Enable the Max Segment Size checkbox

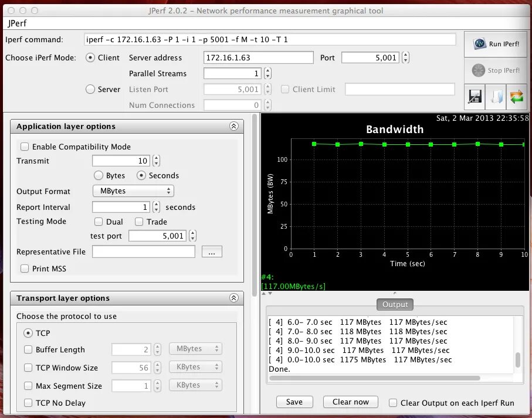[x=28, y=385]
